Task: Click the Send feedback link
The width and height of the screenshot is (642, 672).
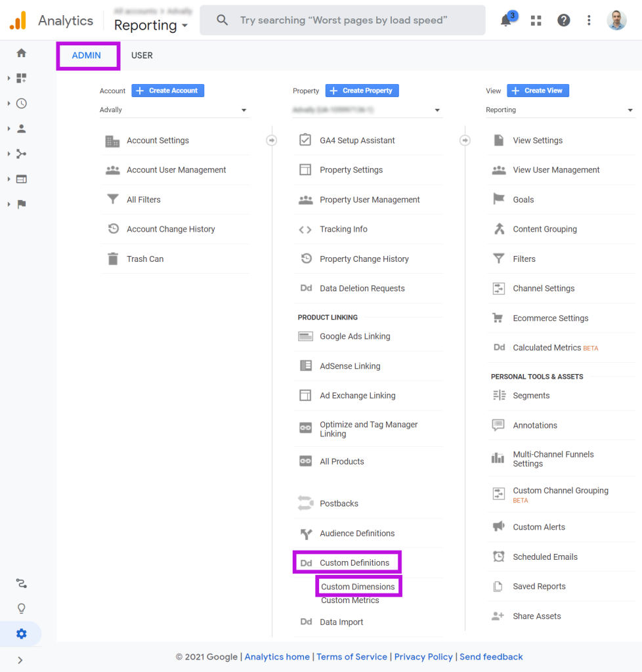Action: pyautogui.click(x=491, y=656)
